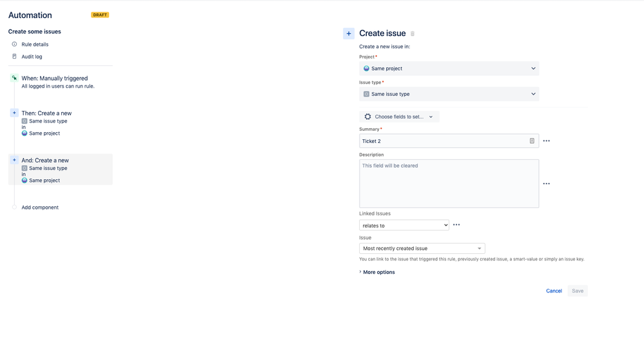Open the relates to link type dropdown

[x=404, y=226]
